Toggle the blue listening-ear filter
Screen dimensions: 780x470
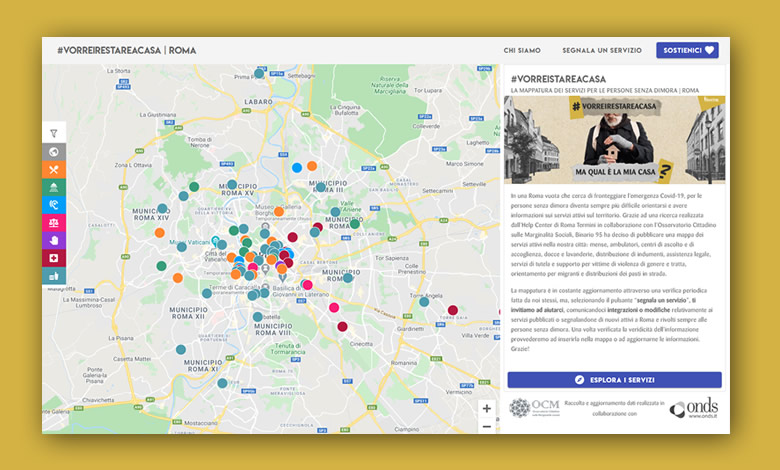(x=54, y=205)
